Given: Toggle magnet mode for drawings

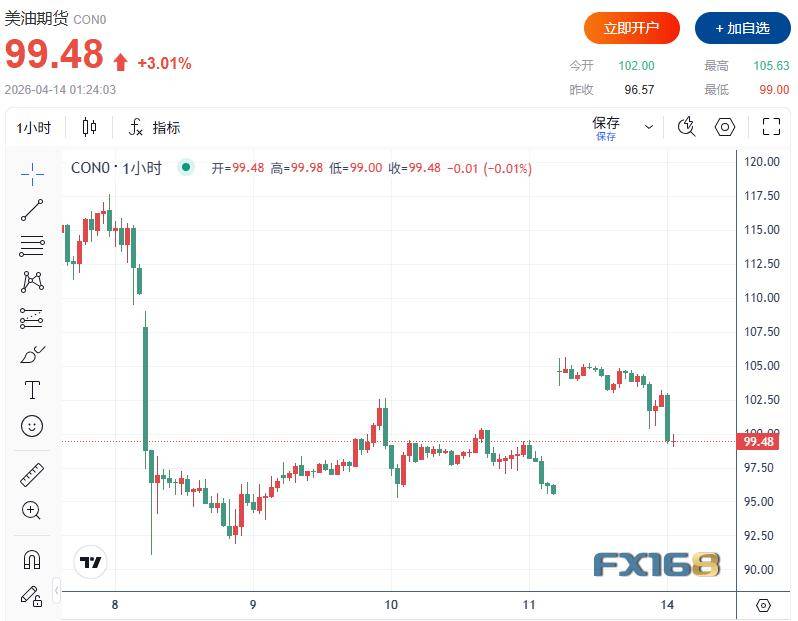Looking at the screenshot, I should coord(32,559).
